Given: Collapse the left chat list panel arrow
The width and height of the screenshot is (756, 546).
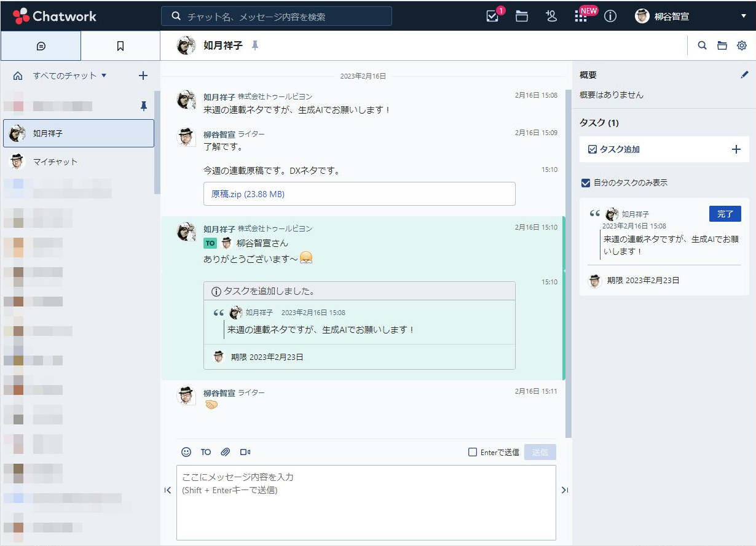Looking at the screenshot, I should [x=168, y=490].
